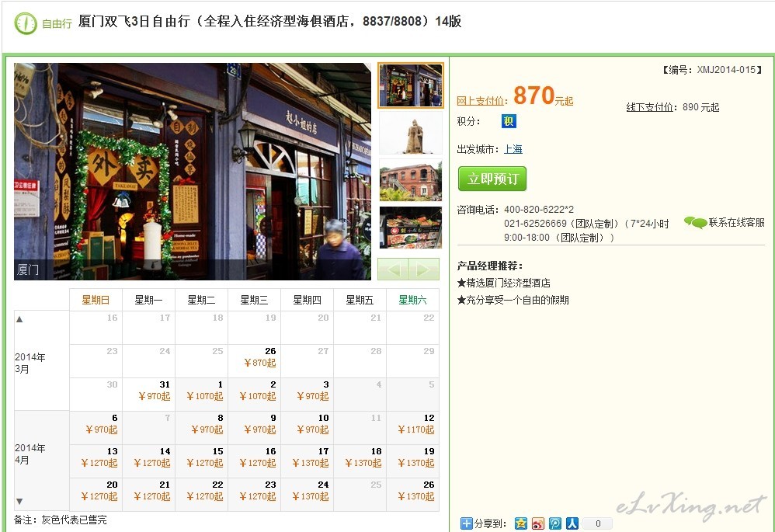This screenshot has width=775, height=532.
Task: Select April 6 date priced ¥970起
Action: [96, 428]
